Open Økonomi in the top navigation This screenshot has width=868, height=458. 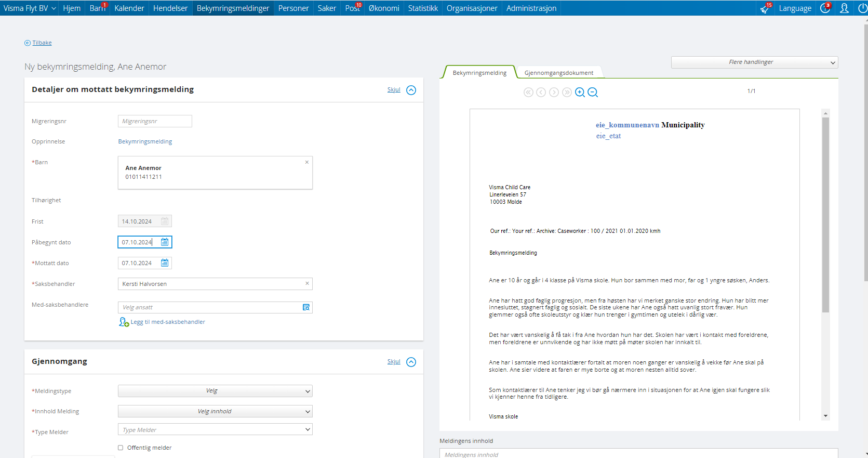[384, 8]
